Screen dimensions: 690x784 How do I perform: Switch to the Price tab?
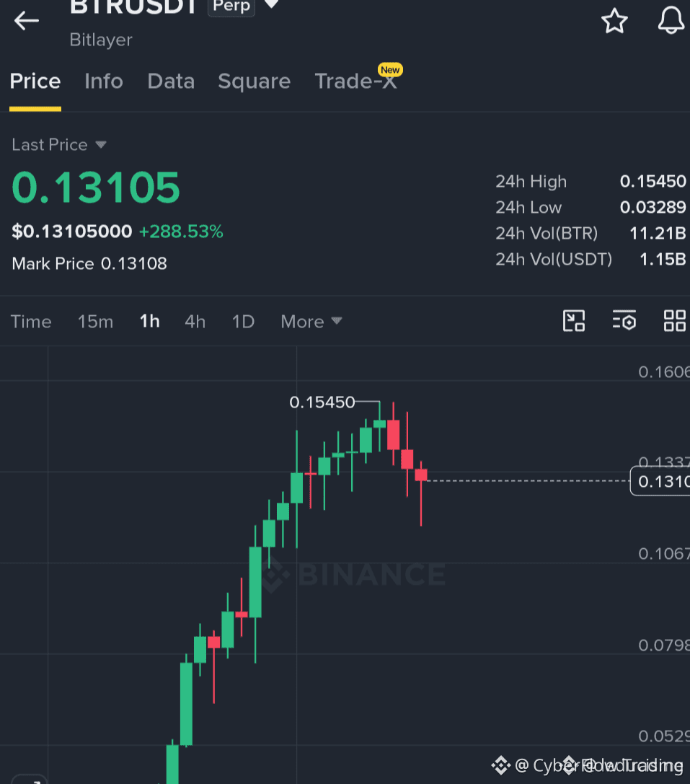(35, 81)
